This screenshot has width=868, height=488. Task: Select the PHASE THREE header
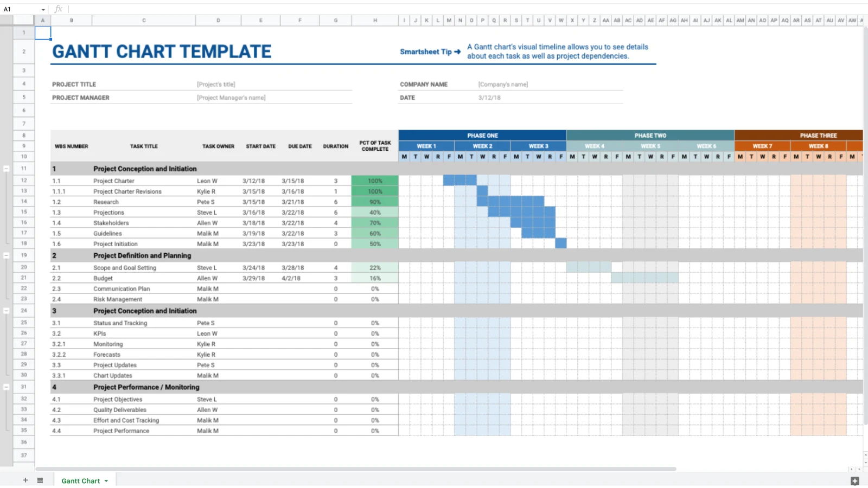(x=799, y=136)
